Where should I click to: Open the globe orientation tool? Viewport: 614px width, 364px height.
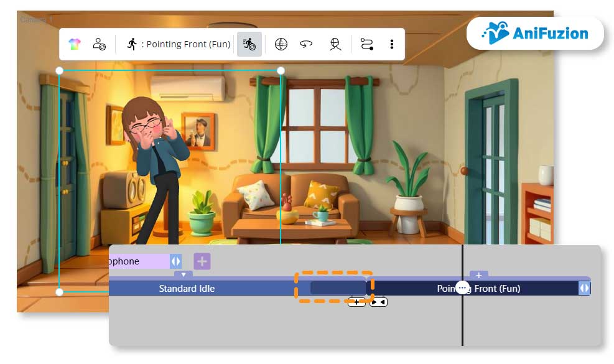click(281, 44)
